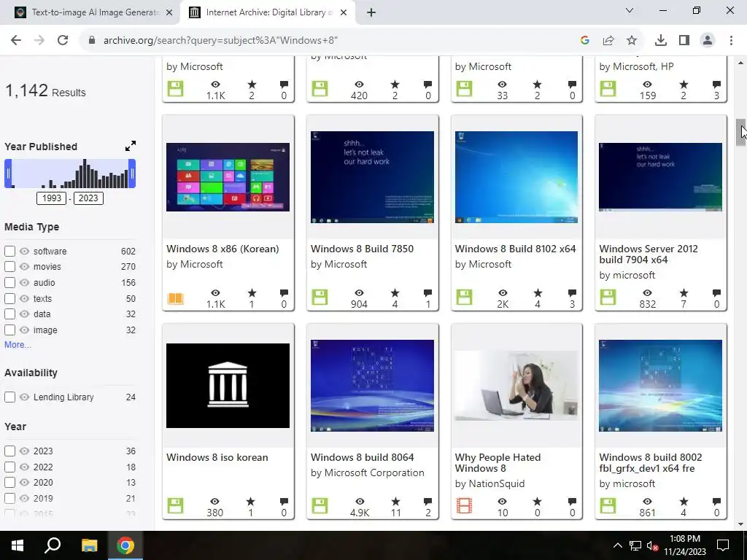Share this page using the share icon

[x=608, y=41]
